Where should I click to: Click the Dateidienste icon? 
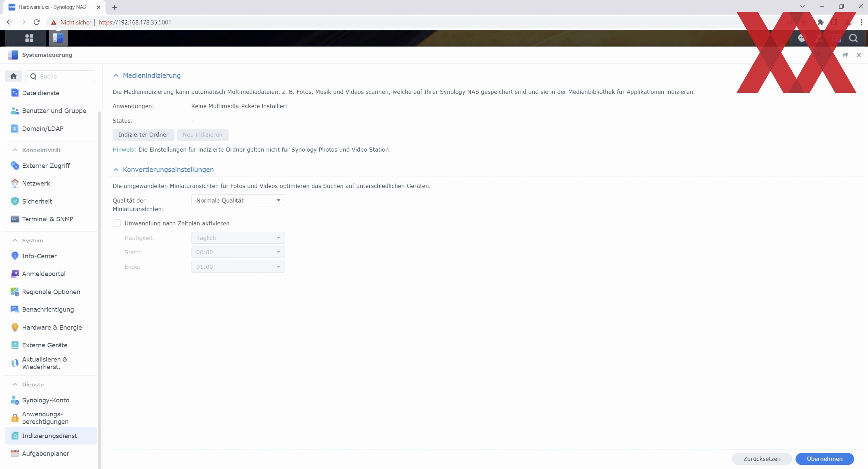[15, 93]
